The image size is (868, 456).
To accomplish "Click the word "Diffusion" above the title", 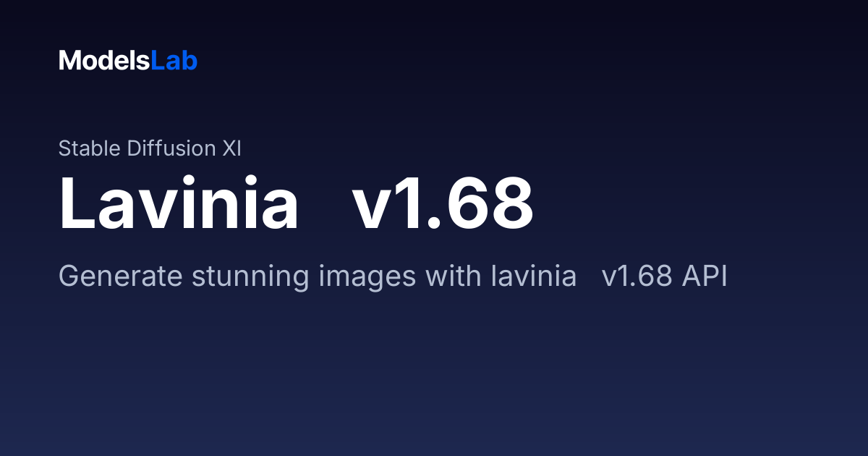I will pos(171,148).
